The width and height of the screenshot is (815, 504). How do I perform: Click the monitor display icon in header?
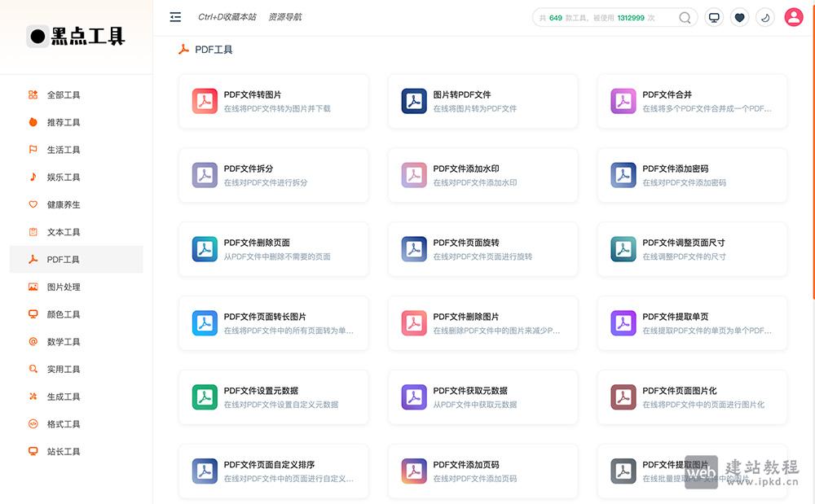713,16
